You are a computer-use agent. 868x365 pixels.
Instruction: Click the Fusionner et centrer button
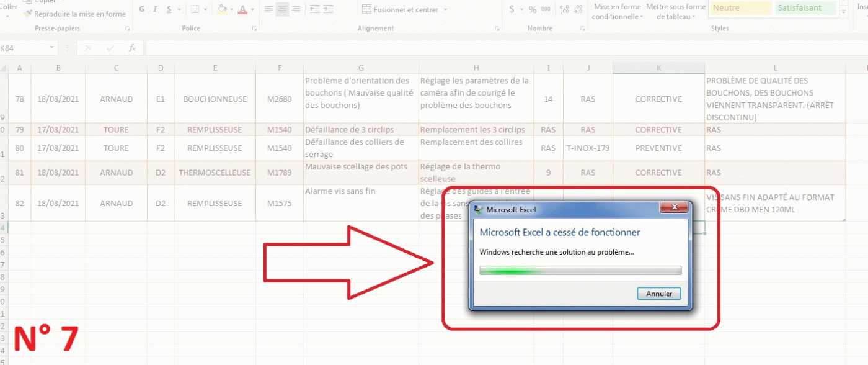coord(400,9)
